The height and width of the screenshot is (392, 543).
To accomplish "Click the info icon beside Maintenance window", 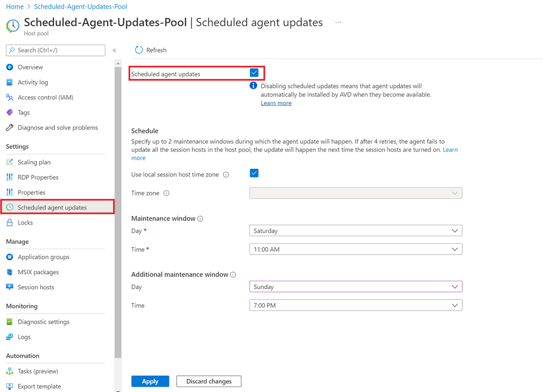I will pos(200,219).
